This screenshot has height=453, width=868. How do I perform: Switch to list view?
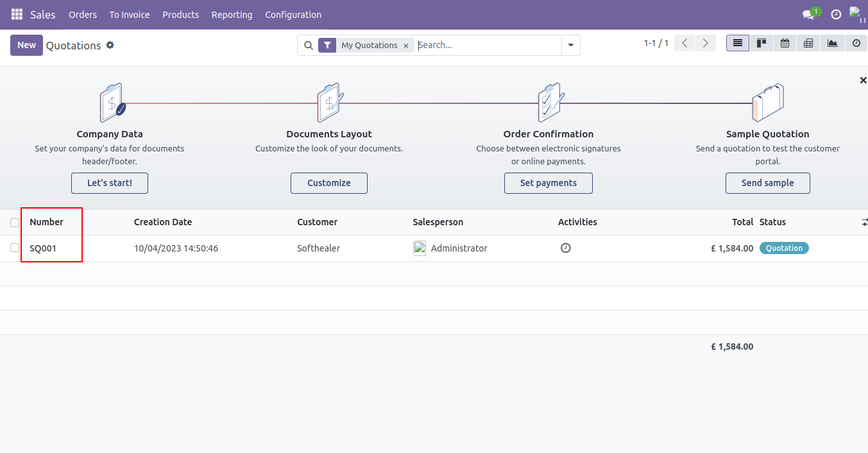pos(738,43)
